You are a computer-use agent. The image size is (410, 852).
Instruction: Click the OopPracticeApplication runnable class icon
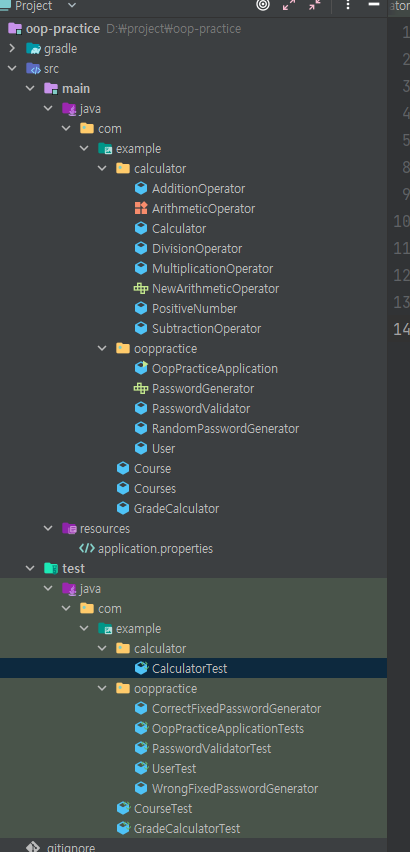point(141,368)
